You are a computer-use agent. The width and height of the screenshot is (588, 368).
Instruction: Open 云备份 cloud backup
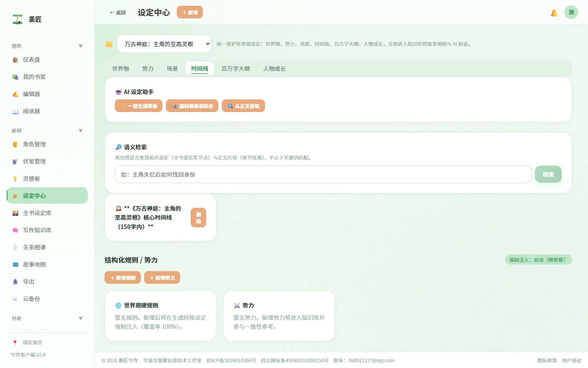coord(47,299)
